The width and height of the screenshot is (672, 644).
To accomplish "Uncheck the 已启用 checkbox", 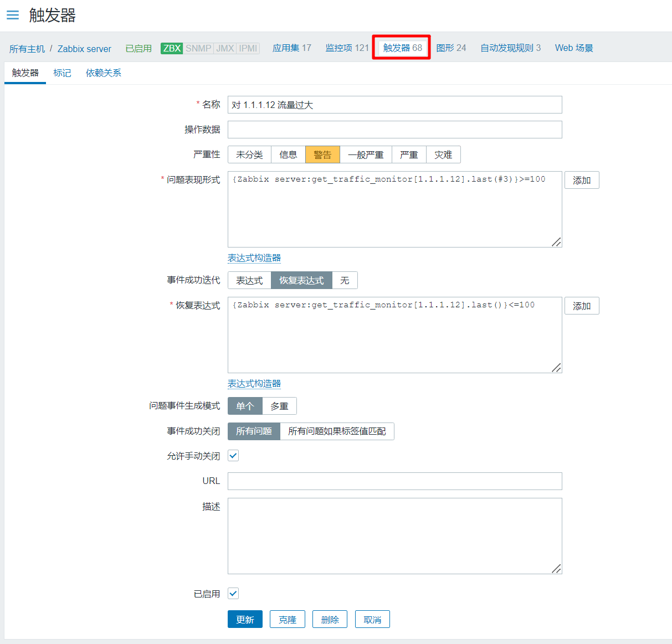I will tap(233, 594).
